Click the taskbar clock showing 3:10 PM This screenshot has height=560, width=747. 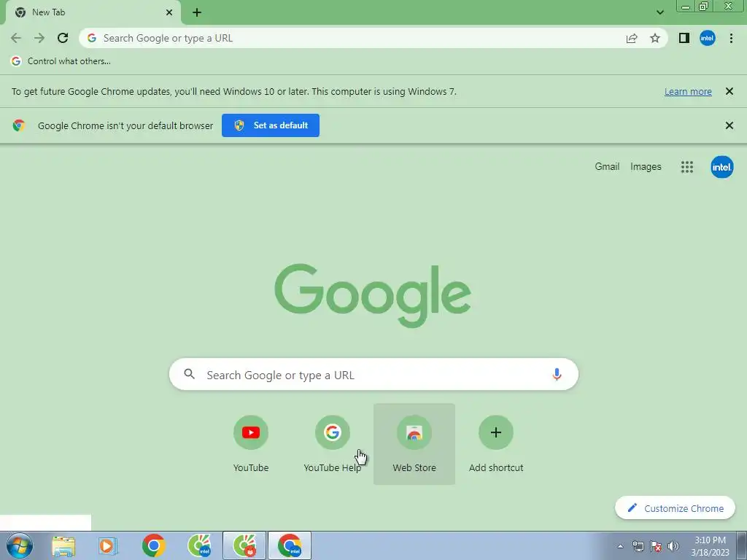pyautogui.click(x=710, y=545)
